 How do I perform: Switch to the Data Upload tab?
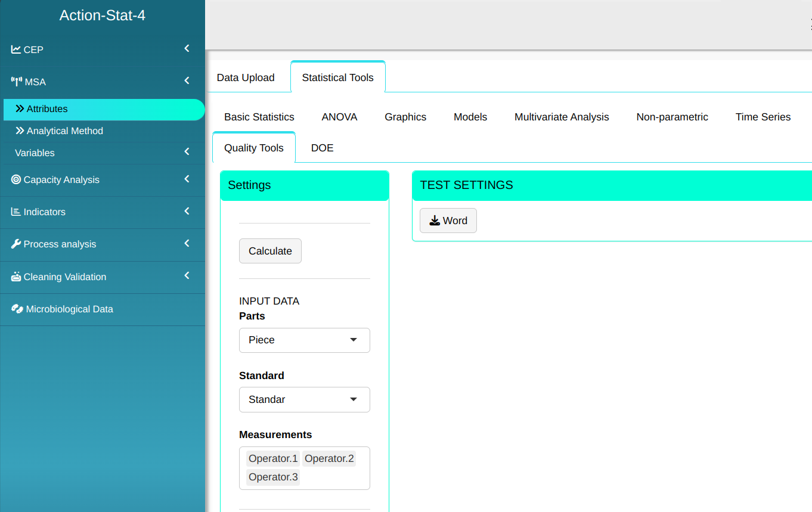point(246,77)
